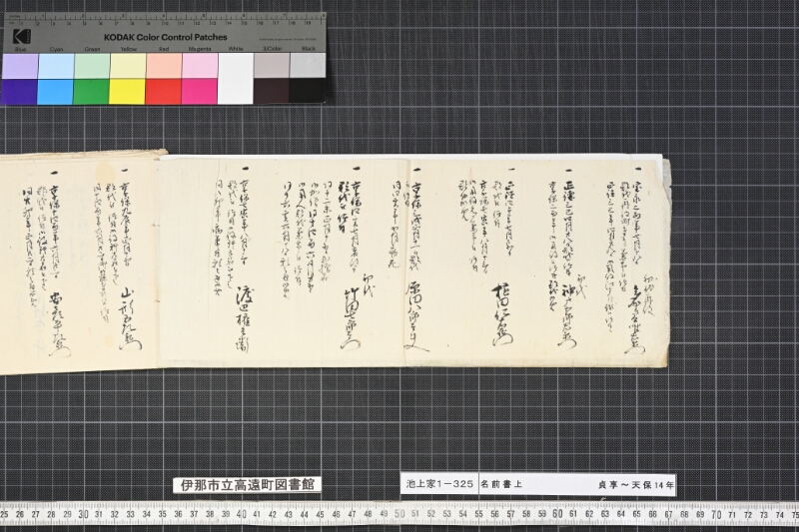Click the Kodak logo on the color card
The image size is (799, 532).
[x=22, y=36]
